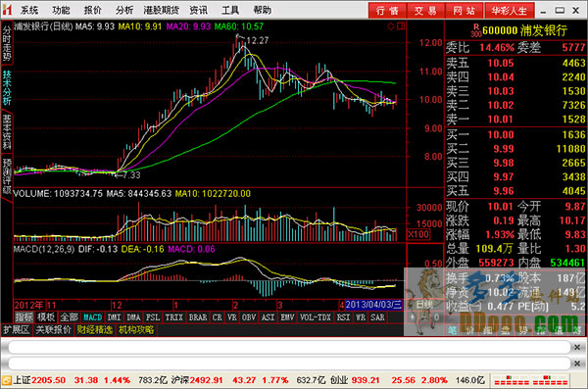Open the 资讯 menu
Image resolution: width=588 pixels, height=389 pixels.
[x=198, y=10]
